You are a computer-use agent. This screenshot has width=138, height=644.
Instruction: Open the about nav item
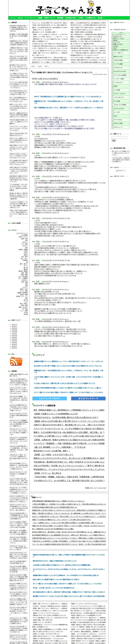(20, 18)
